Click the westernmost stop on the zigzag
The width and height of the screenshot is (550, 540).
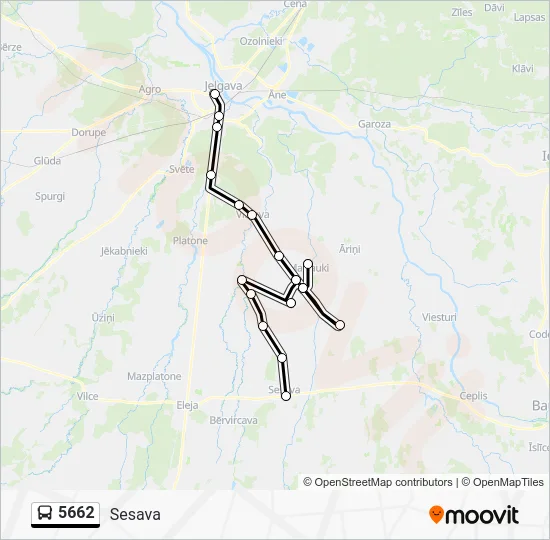[242, 280]
